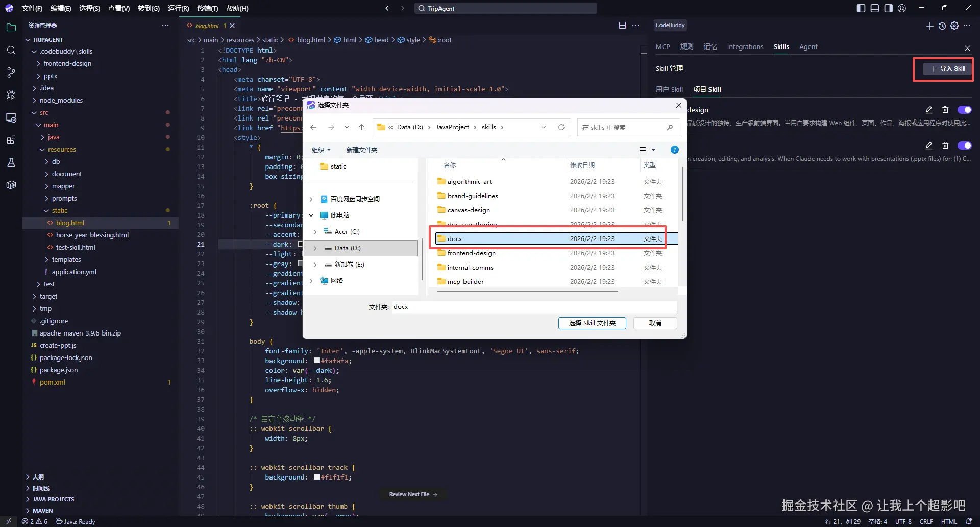Open the Search view icon
Screen dimensions: 980x527
pos(11,50)
